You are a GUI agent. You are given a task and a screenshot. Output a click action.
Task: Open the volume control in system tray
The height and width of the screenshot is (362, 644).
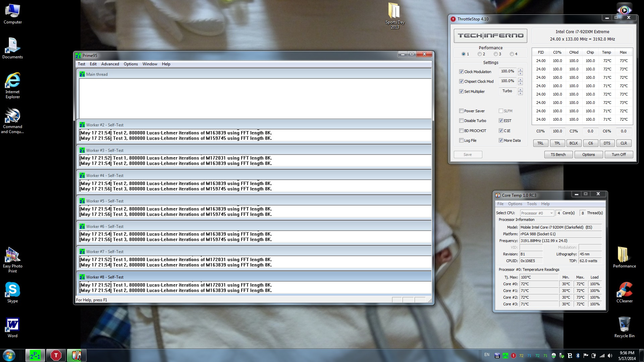click(610, 356)
